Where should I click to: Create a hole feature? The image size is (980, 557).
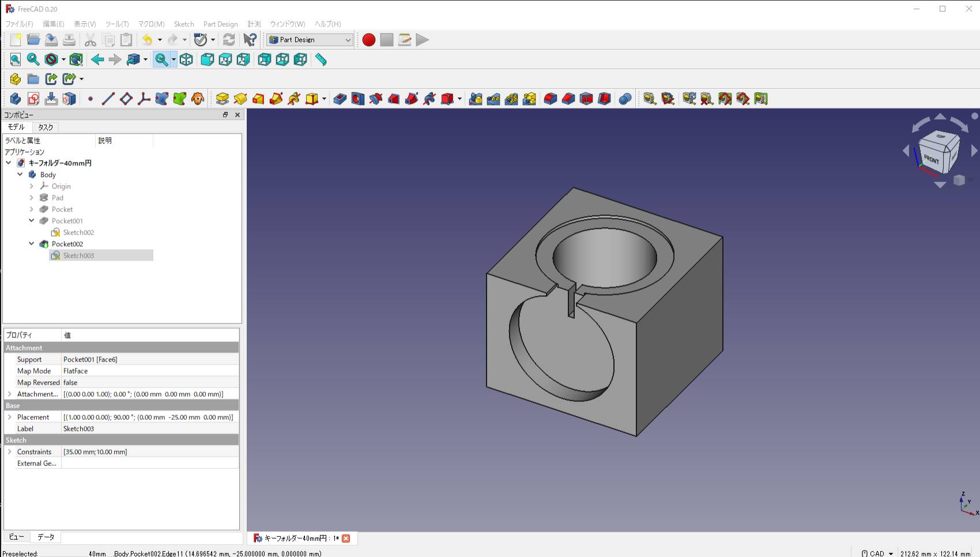pos(358,99)
